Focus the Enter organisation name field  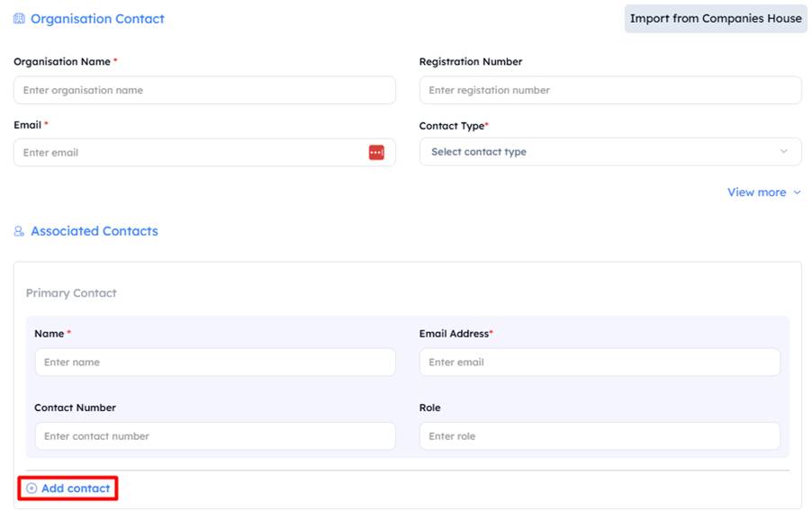(x=204, y=90)
